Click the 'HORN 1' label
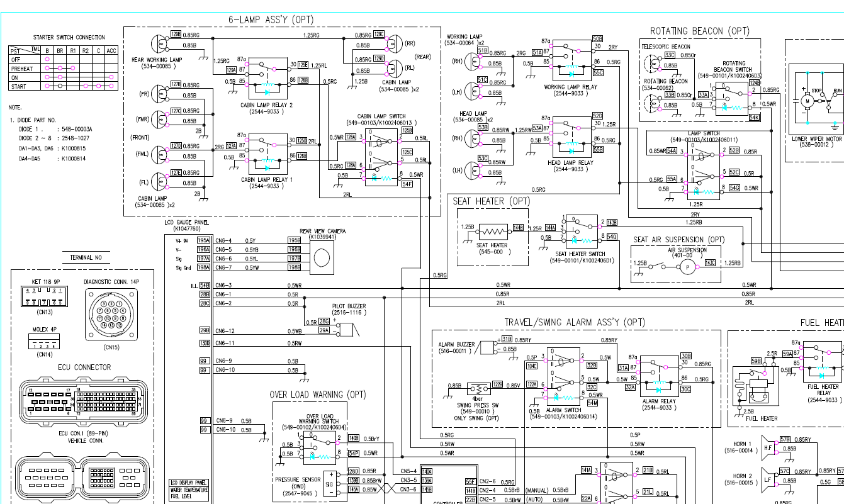Viewport: 844px width, 504px height. (743, 444)
